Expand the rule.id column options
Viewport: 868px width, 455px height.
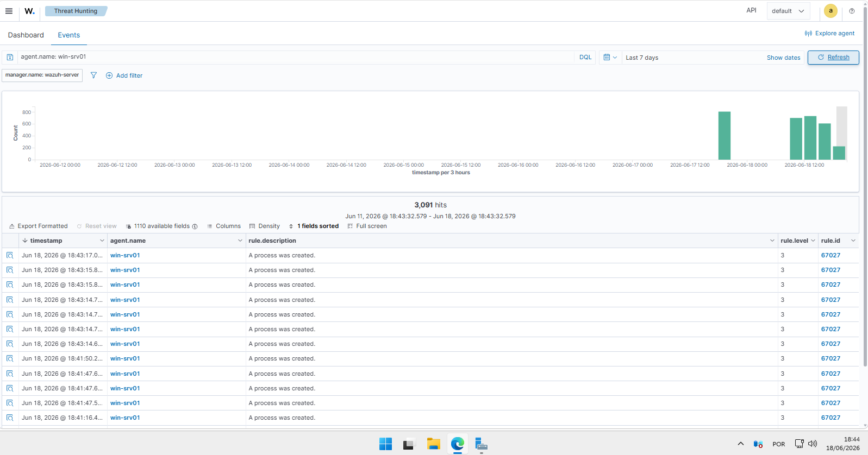coord(853,241)
